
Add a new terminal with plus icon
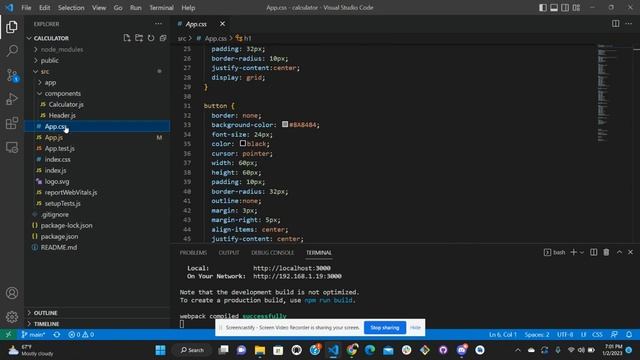click(x=573, y=252)
